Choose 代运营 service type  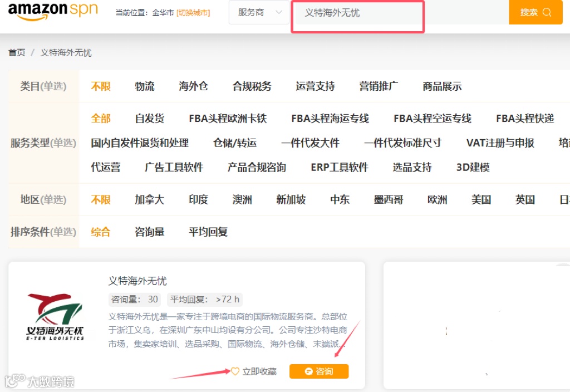(x=105, y=167)
